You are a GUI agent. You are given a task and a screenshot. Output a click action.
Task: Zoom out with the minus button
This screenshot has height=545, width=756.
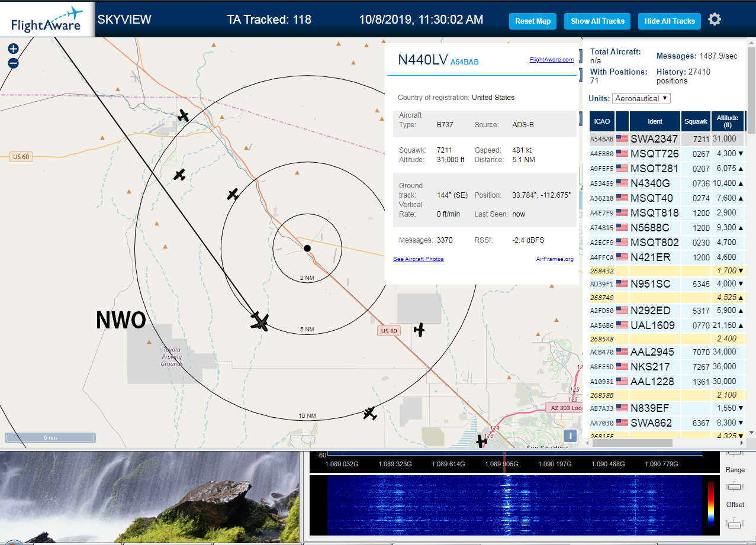click(x=13, y=63)
